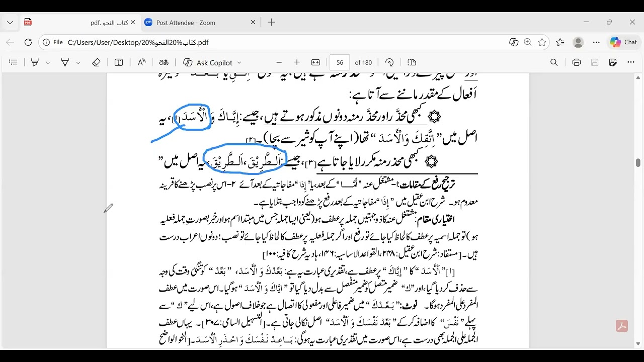Open the user profile menu

578,42
